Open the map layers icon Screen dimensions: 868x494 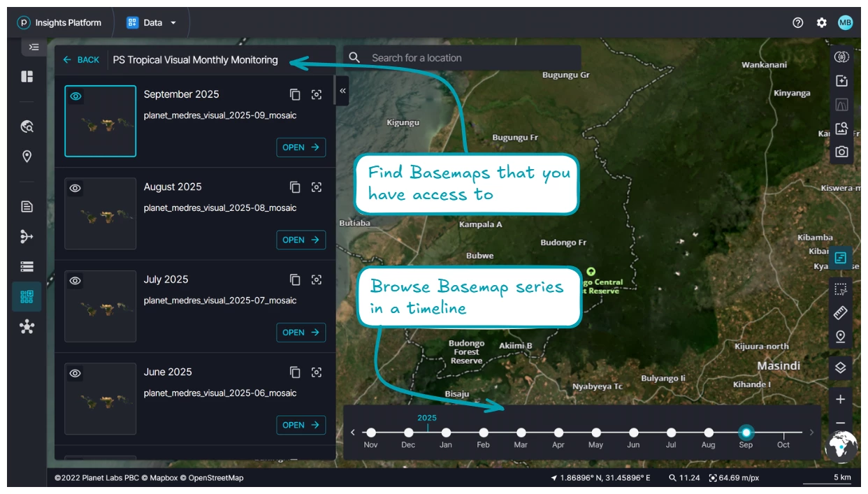tap(841, 368)
